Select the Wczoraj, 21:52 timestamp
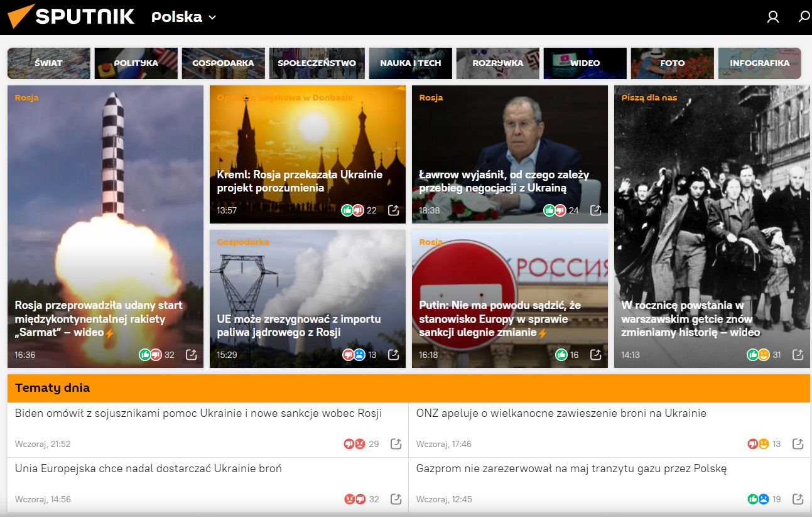 43,444
